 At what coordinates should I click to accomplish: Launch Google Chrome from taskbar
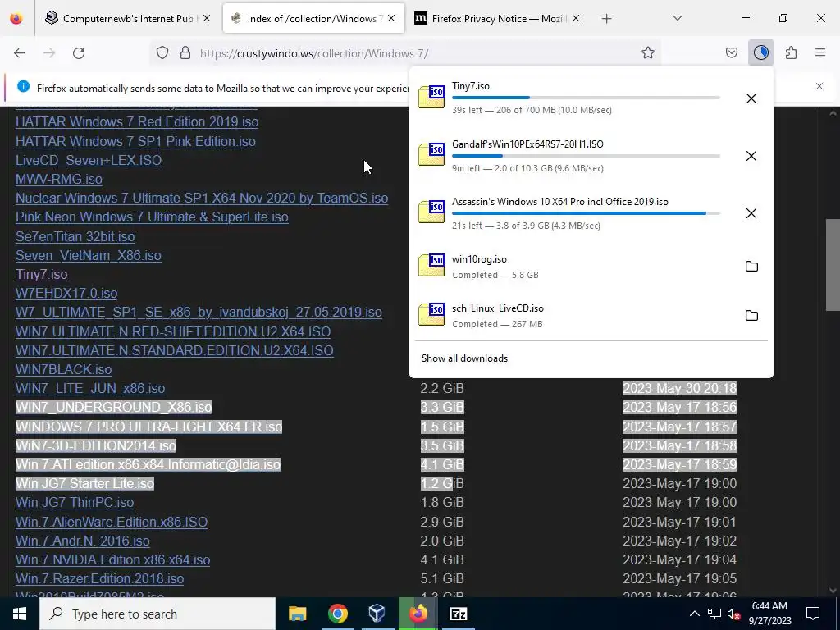(x=337, y=614)
